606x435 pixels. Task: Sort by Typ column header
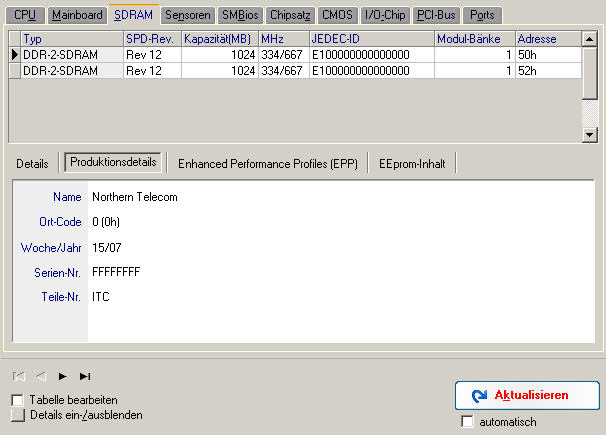72,39
